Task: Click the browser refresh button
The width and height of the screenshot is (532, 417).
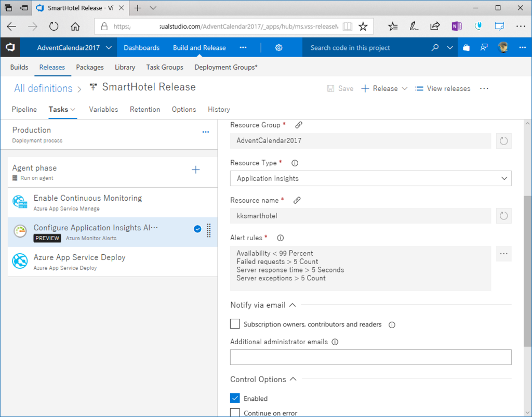Action: [x=54, y=27]
